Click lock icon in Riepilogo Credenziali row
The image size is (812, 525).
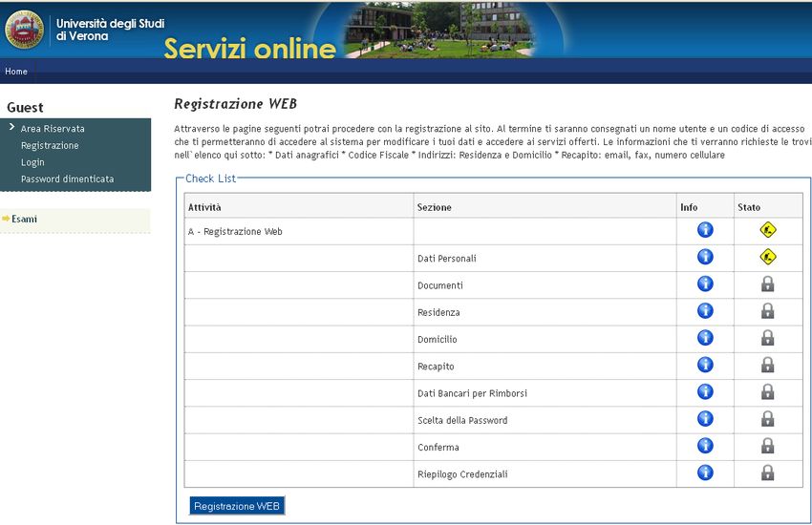[x=767, y=473]
